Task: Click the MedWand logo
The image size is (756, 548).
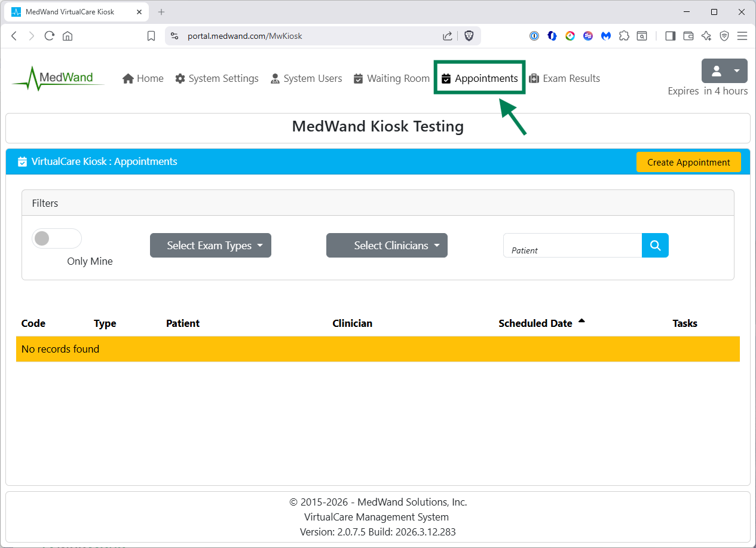Action: (58, 78)
